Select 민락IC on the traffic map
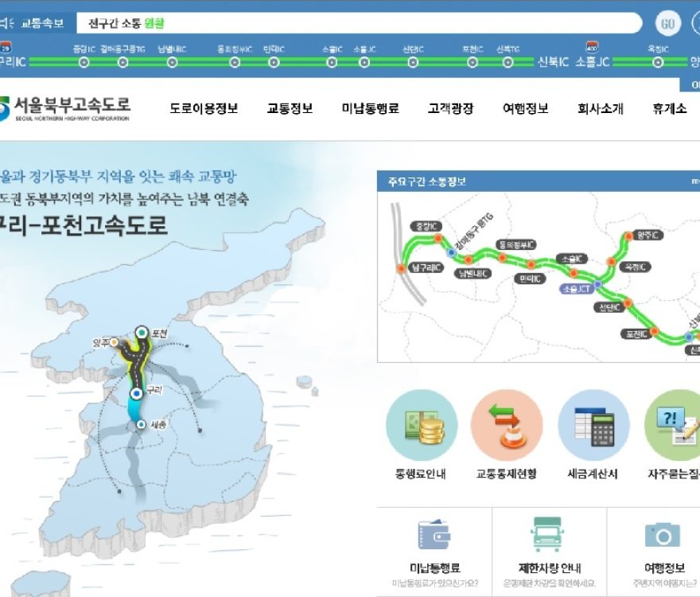This screenshot has width=700, height=597. coord(530,279)
